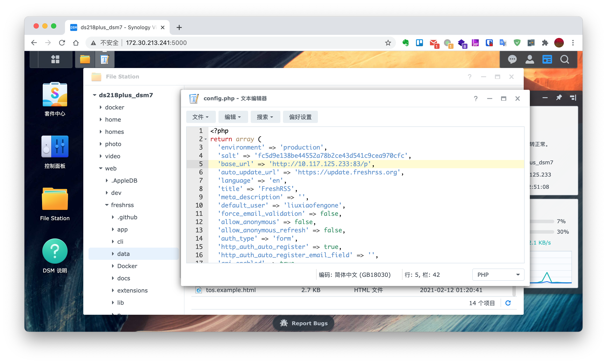Collapse the web folder arrow

coord(101,168)
